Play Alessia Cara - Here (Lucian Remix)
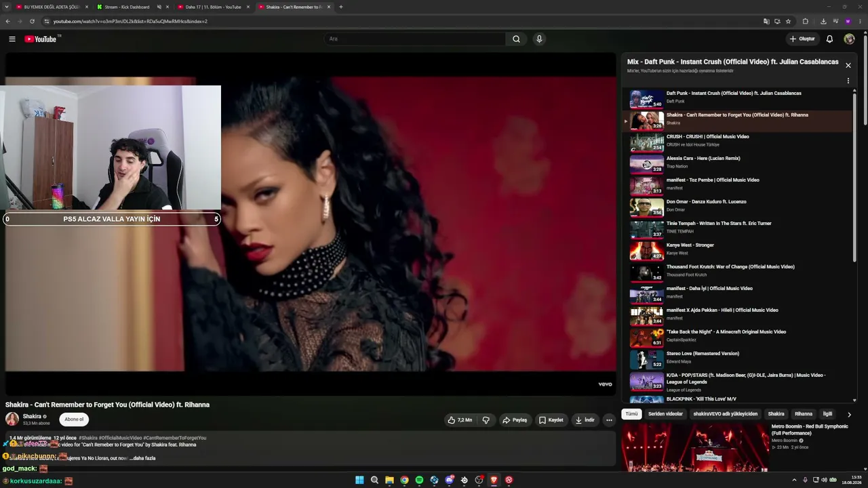868x488 pixels. tap(737, 163)
